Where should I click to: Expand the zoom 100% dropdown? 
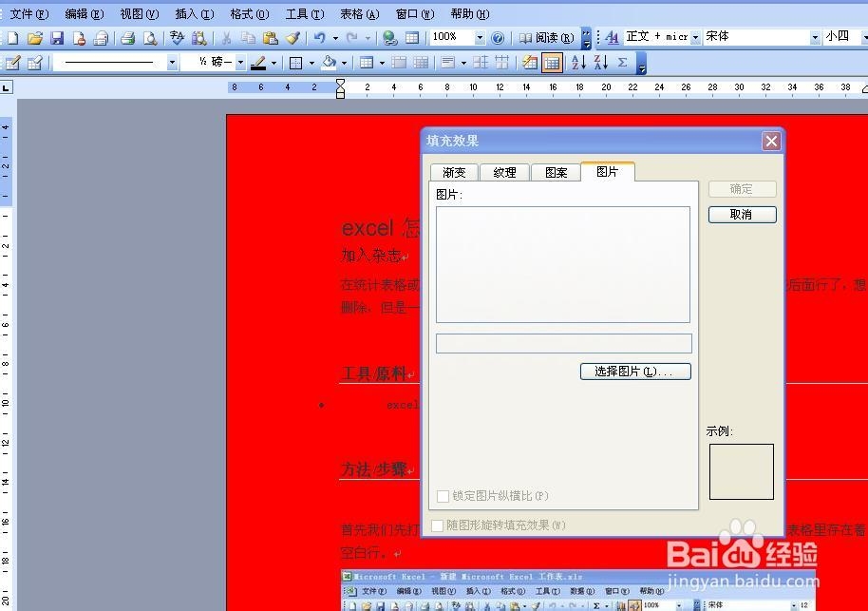pyautogui.click(x=480, y=38)
